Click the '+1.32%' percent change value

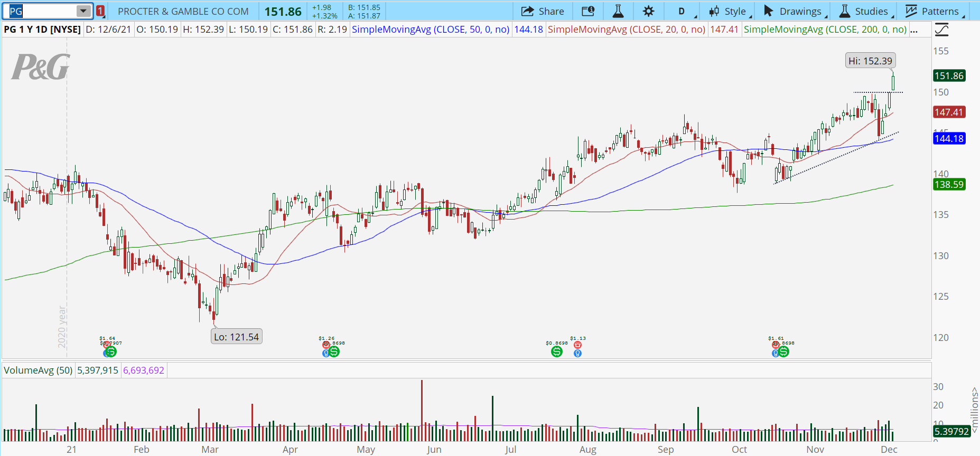324,16
